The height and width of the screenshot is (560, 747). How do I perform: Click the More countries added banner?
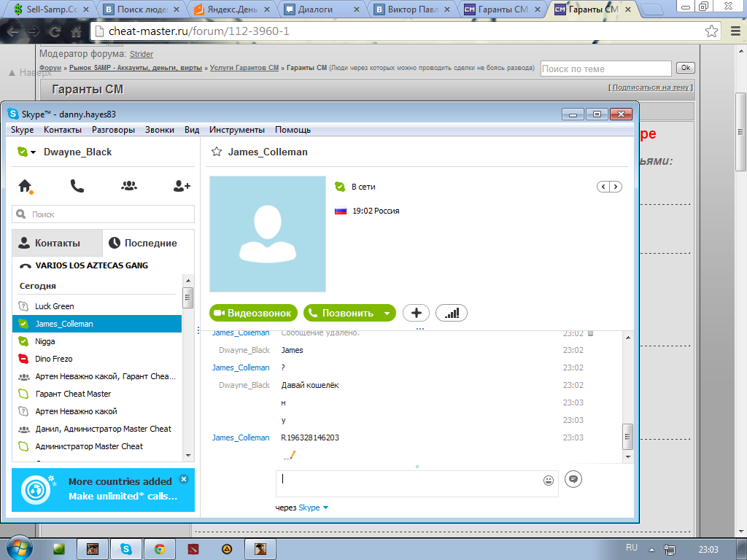point(104,490)
